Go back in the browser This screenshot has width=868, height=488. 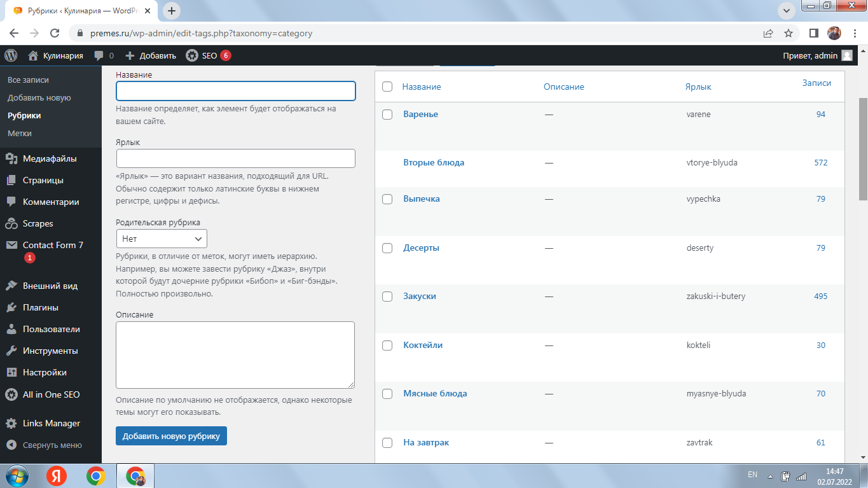[14, 33]
